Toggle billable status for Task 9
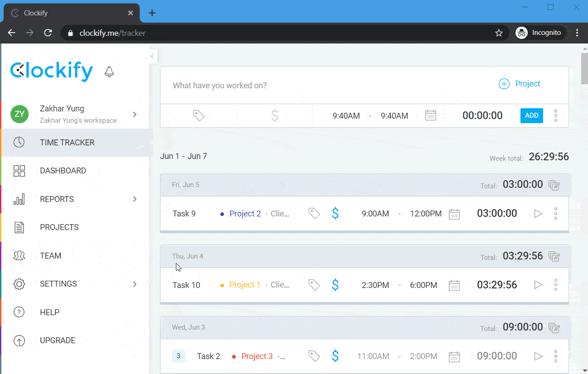588x374 pixels. 335,213
